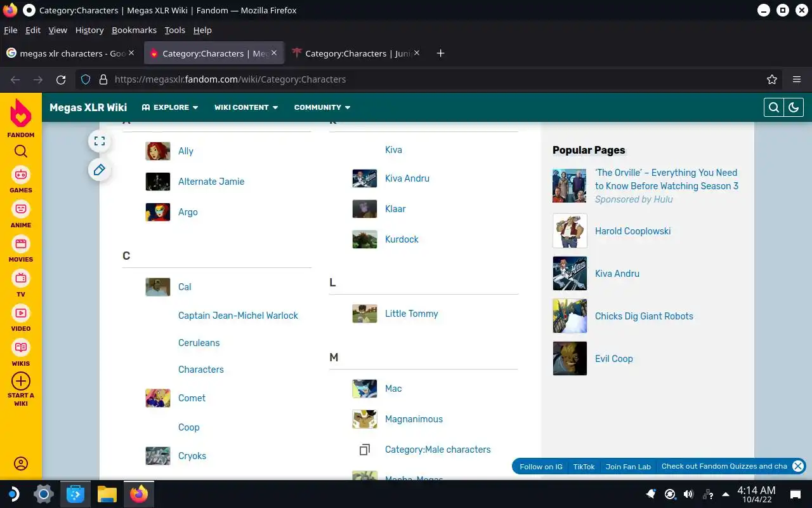This screenshot has width=812, height=508.
Task: Open the user profile icon in the sidebar
Action: coord(21,464)
